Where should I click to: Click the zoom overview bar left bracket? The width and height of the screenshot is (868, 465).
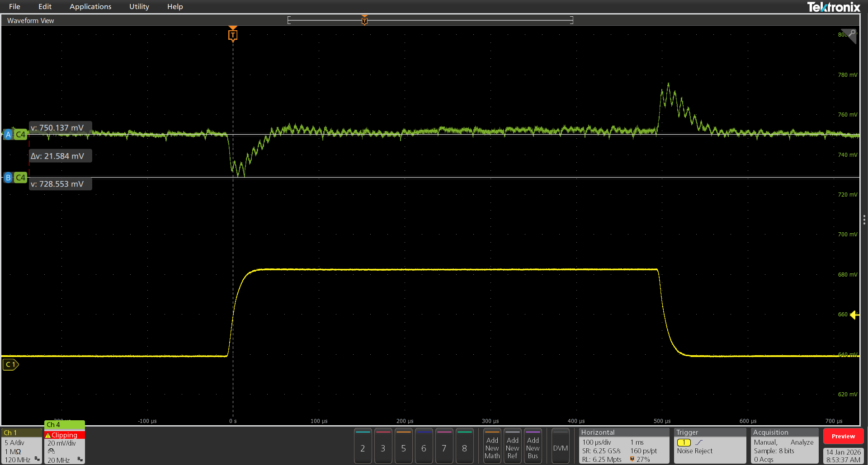289,20
